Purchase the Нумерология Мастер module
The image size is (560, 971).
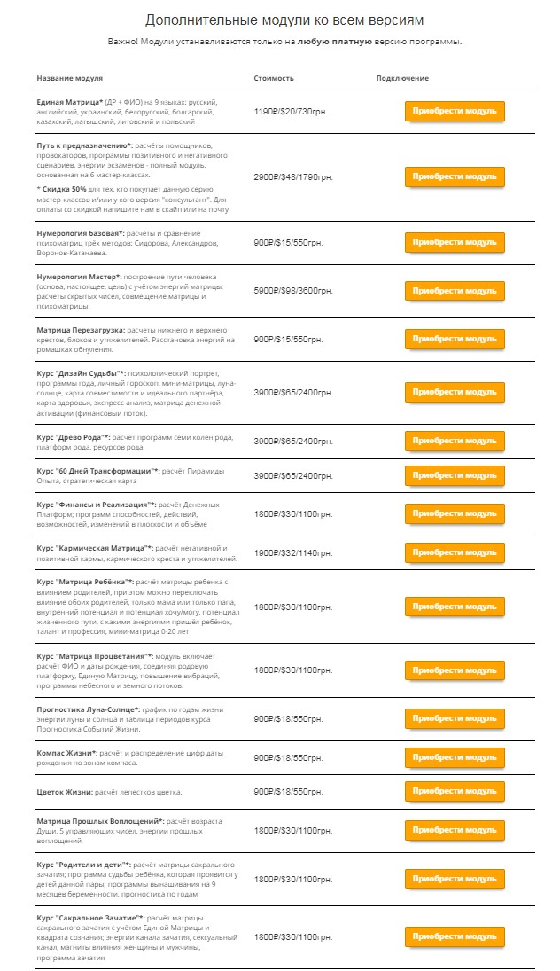(x=455, y=290)
